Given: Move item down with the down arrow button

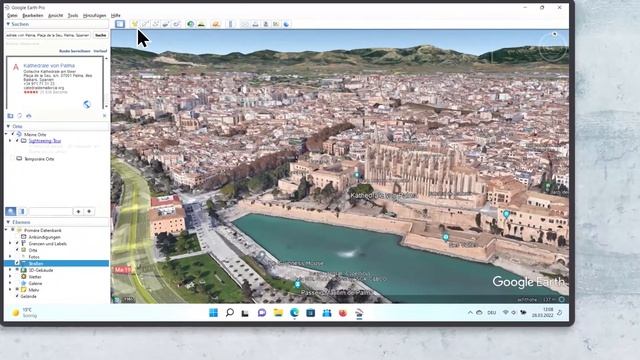Looking at the screenshot, I should tap(89, 211).
